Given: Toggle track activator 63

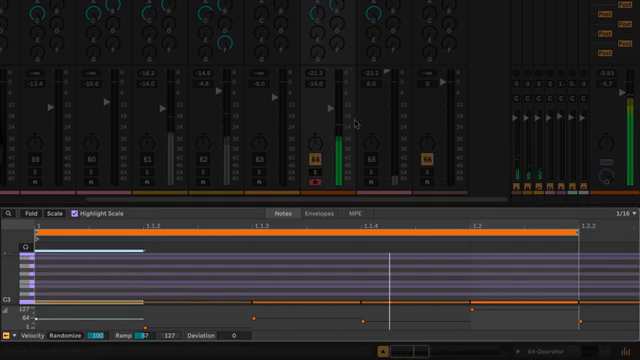Looking at the screenshot, I should click(x=259, y=160).
